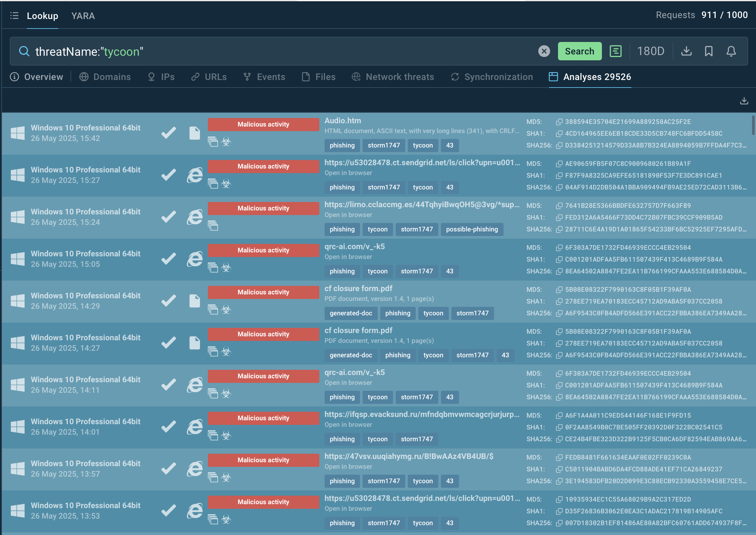The image size is (756, 535).
Task: Open the 180D time range selector
Action: 650,51
